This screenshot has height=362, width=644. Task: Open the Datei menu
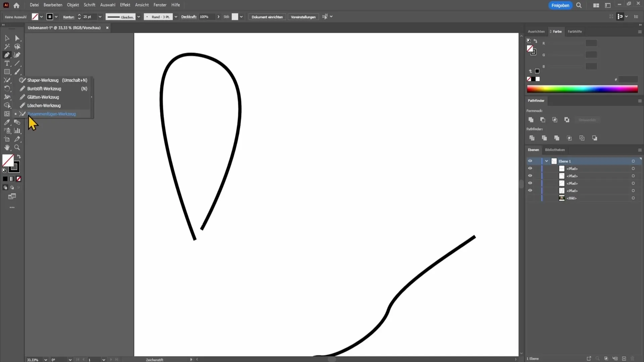34,5
